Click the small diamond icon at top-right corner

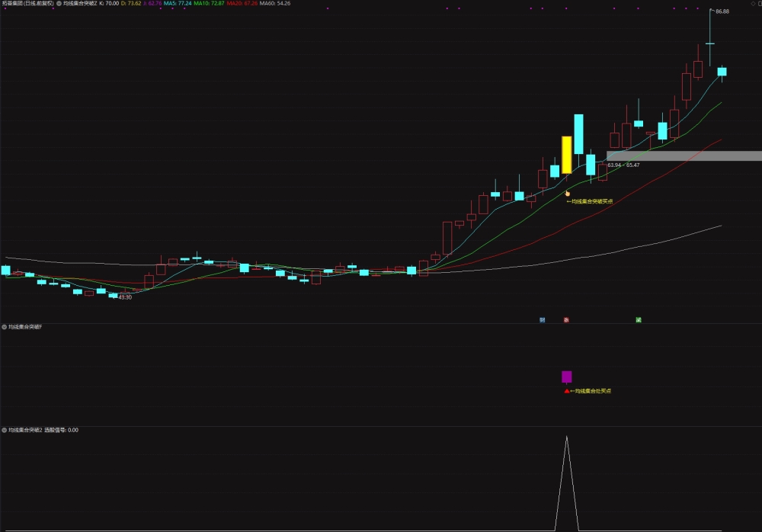point(754,3)
